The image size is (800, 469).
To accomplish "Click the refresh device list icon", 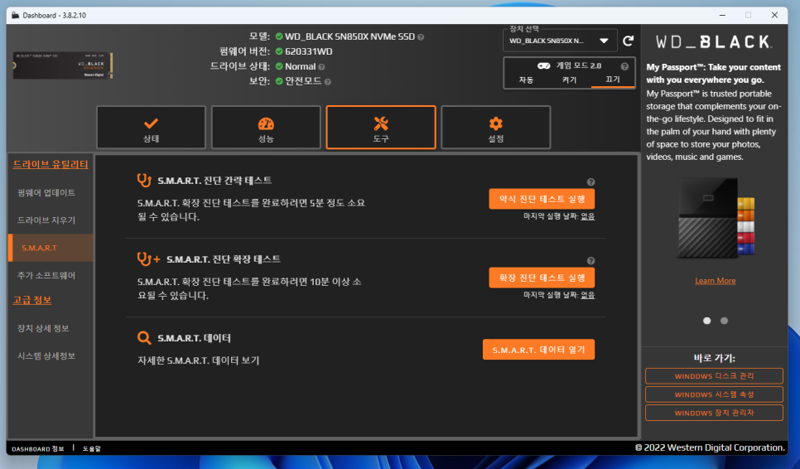I will point(628,41).
